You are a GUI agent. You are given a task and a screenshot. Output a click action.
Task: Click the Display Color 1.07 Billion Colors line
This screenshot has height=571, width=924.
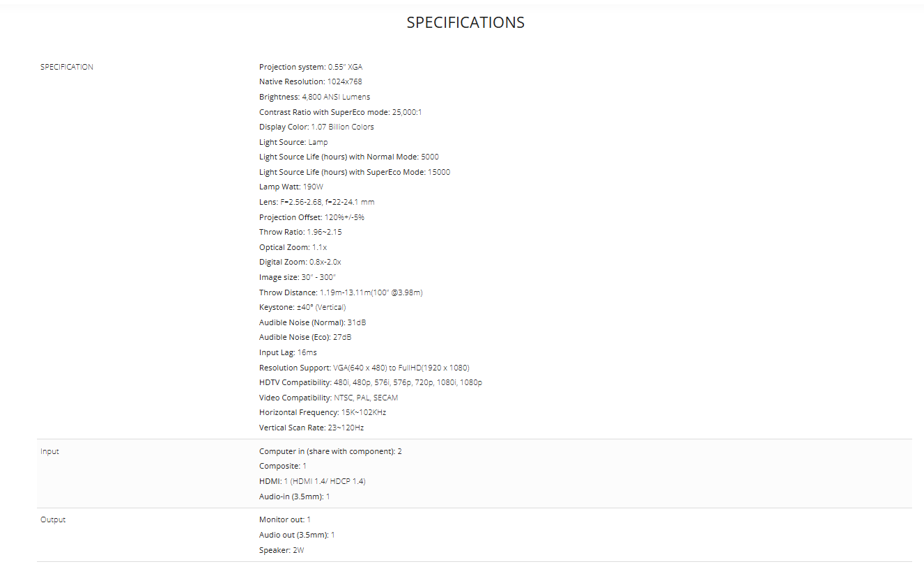[x=316, y=127]
